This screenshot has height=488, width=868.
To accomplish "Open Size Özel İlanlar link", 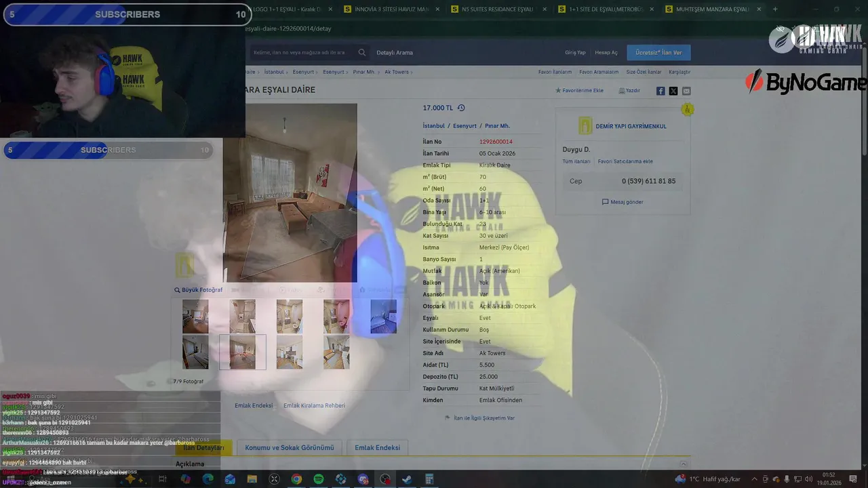I will [x=644, y=72].
